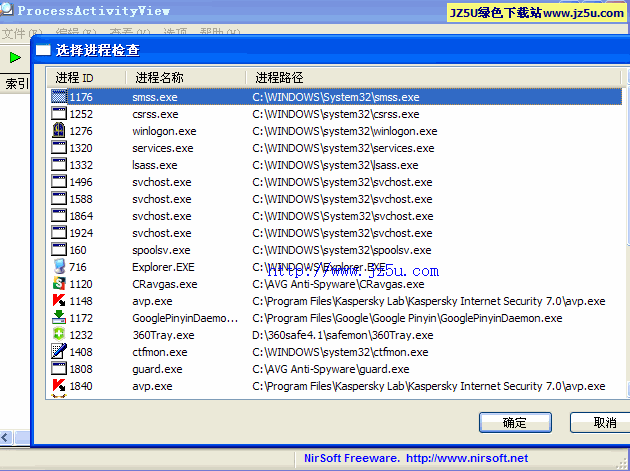Viewport: 630px width, 471px height.
Task: Sort by the 进程名称 column header
Action: pos(186,78)
